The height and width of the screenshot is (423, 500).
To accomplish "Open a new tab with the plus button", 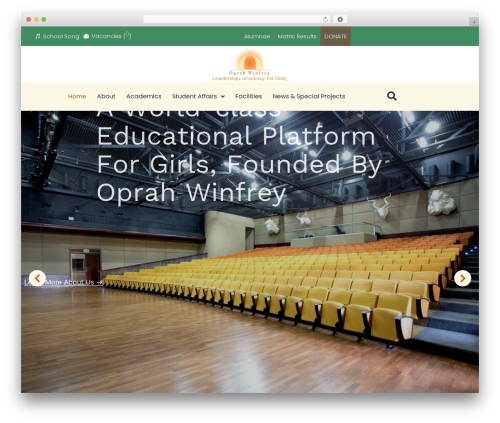I will (474, 22).
